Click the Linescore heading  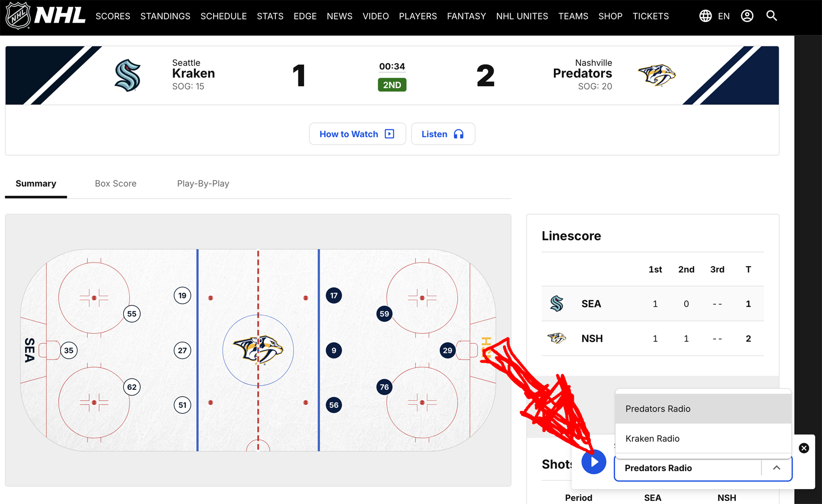[571, 236]
